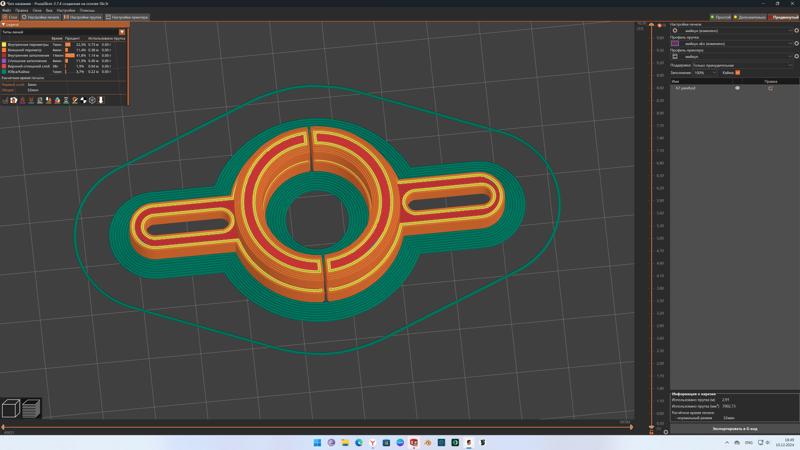
Task: Toggle visibility eye of A7 object
Action: pyautogui.click(x=738, y=88)
